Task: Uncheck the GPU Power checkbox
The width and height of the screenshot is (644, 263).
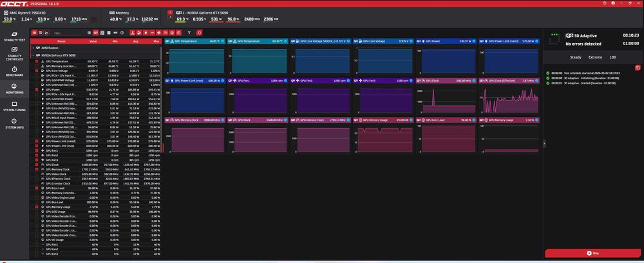Action: (x=37, y=89)
